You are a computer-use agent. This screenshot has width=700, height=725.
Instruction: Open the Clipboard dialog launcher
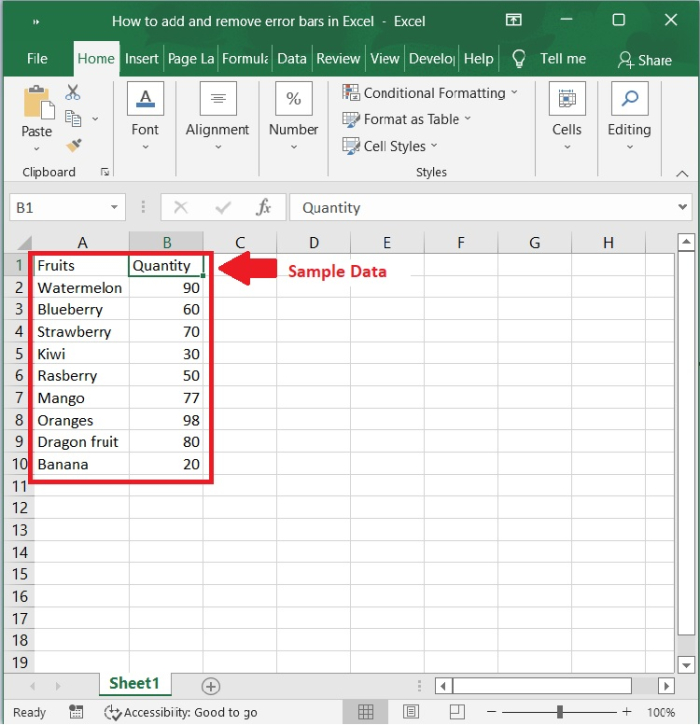[x=105, y=172]
